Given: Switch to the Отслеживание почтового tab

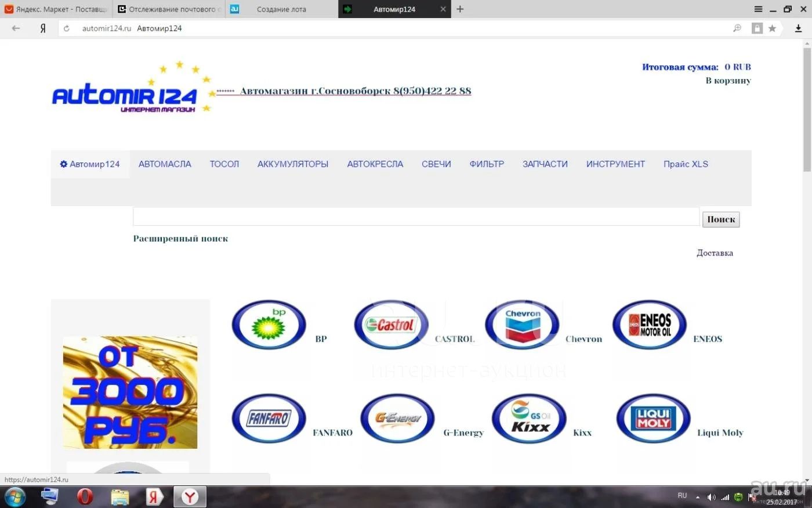Looking at the screenshot, I should (169, 9).
